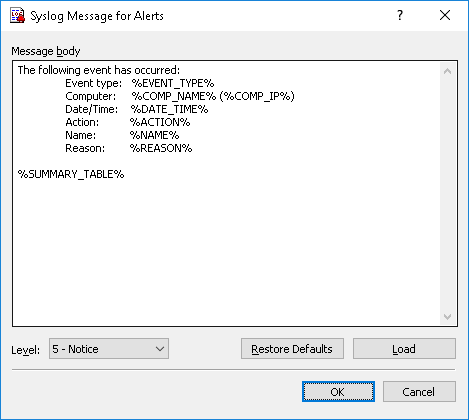Click the scrollbar up arrow in message body
Screen dimensions: 469x420
448,71
